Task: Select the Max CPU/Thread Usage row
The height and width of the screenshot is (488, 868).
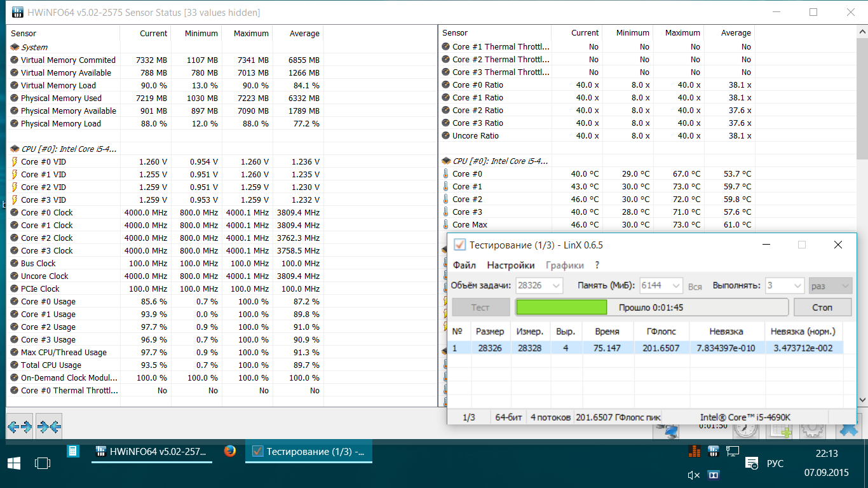Action: pyautogui.click(x=165, y=352)
